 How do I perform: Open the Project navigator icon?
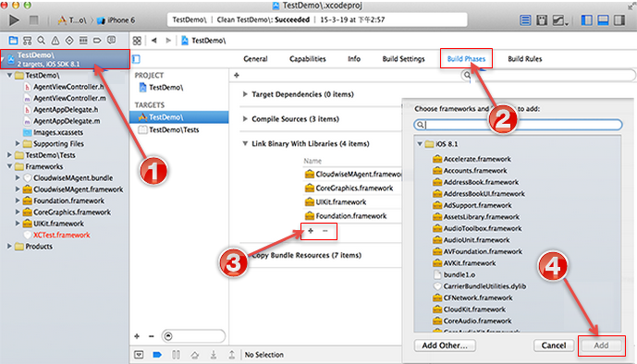tap(13, 41)
